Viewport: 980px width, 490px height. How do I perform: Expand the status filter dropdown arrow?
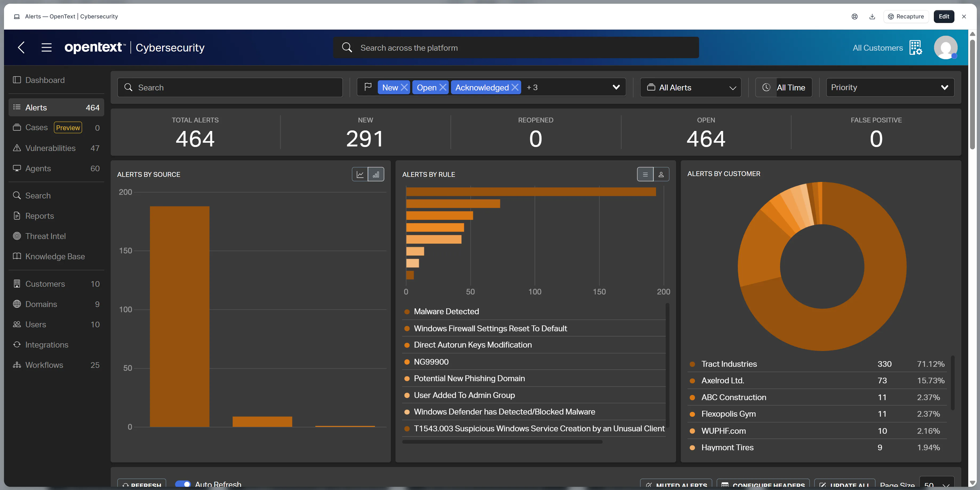click(x=616, y=87)
